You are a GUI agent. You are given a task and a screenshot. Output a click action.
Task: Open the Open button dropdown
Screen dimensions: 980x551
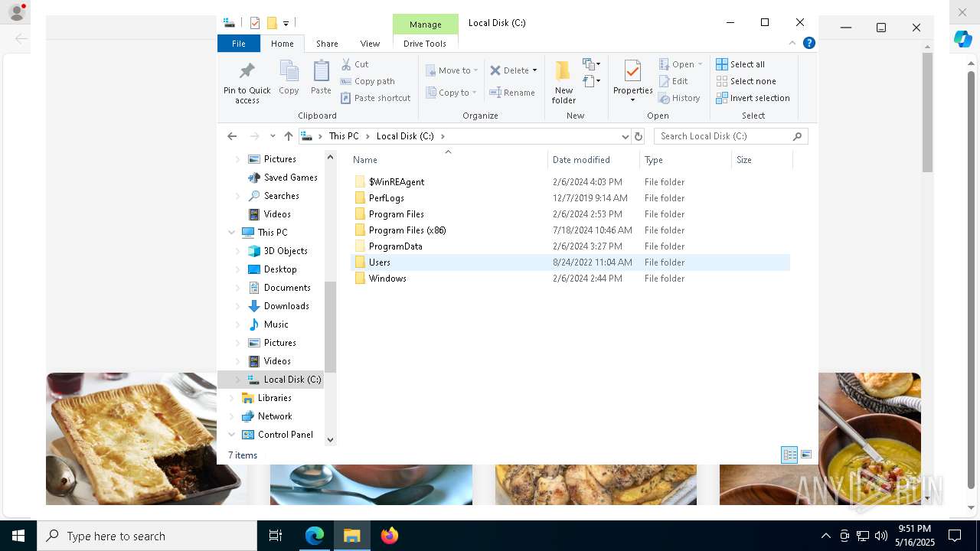pos(700,64)
